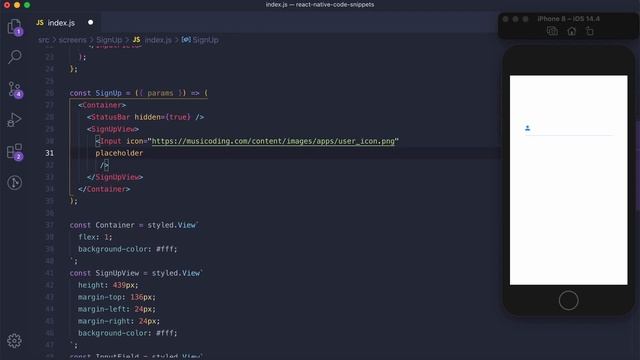Click the opening SignUpView tag
The height and width of the screenshot is (360, 640).
(x=113, y=129)
